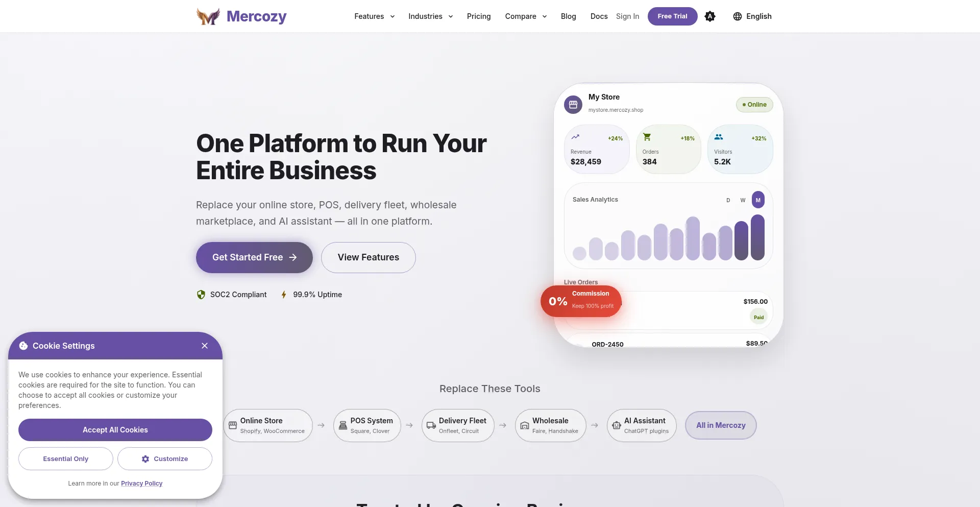Click the Customize cookies button
Screen dimensions: 980x507
(x=165, y=459)
